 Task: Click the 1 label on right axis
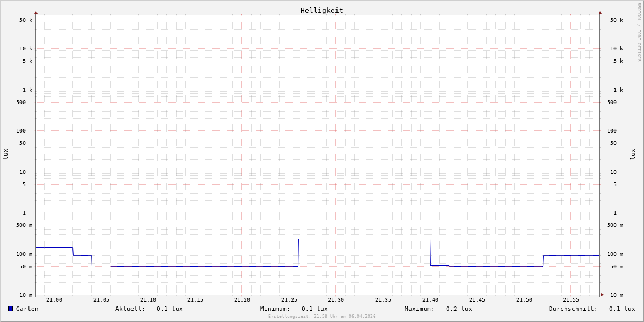tap(615, 213)
